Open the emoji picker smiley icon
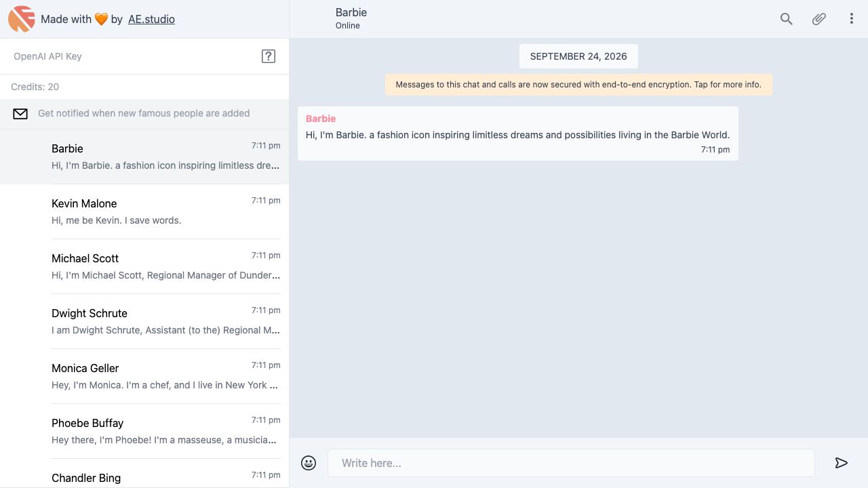 [309, 463]
